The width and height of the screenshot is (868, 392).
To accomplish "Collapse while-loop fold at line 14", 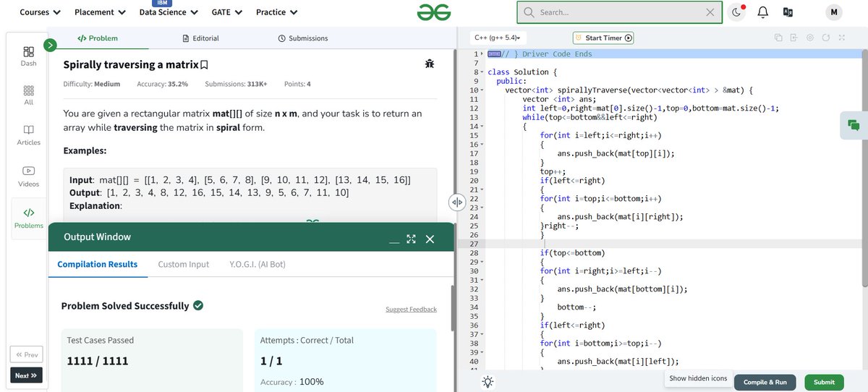I will coord(482,127).
